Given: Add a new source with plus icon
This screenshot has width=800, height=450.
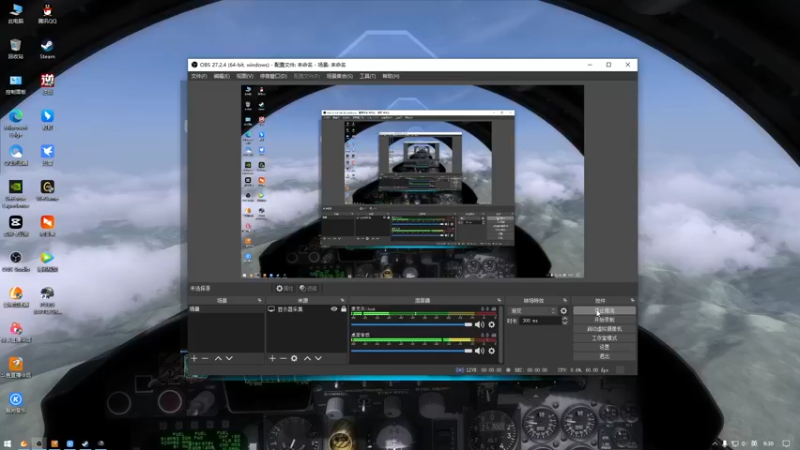Looking at the screenshot, I should point(272,359).
